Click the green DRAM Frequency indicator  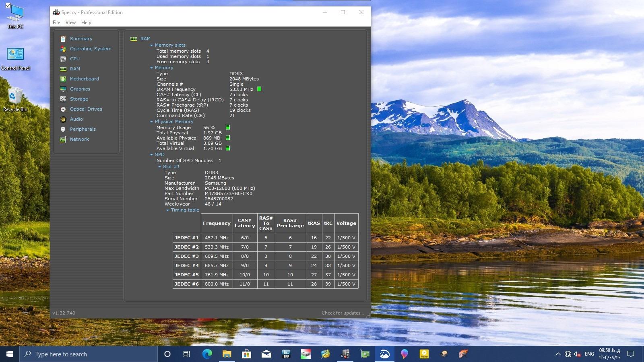coord(259,89)
